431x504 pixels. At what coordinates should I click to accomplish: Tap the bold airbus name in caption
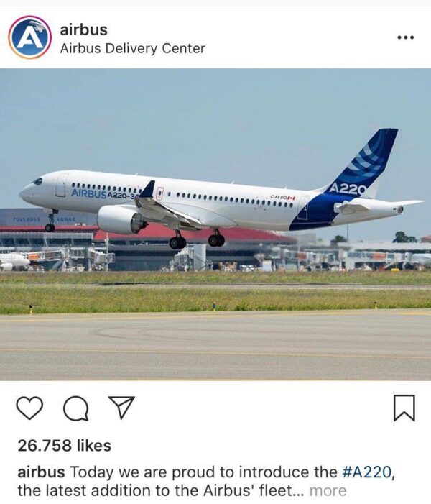(x=41, y=472)
